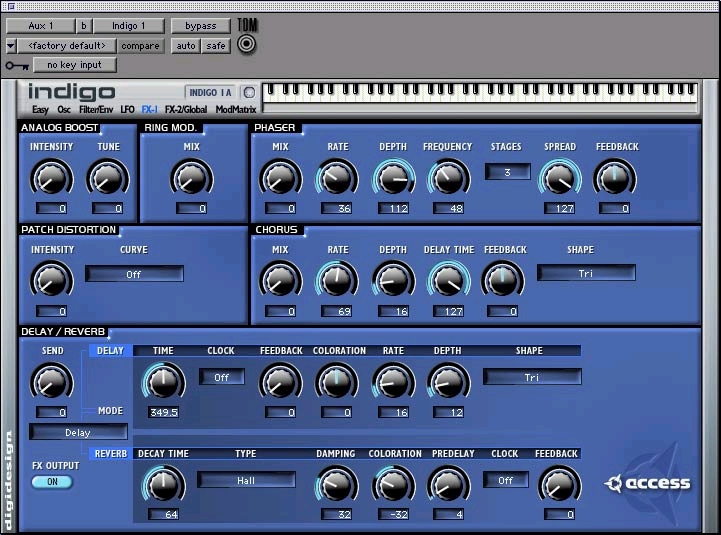Switch to the FX-2/Global tab
This screenshot has height=535, width=721.
[186, 109]
